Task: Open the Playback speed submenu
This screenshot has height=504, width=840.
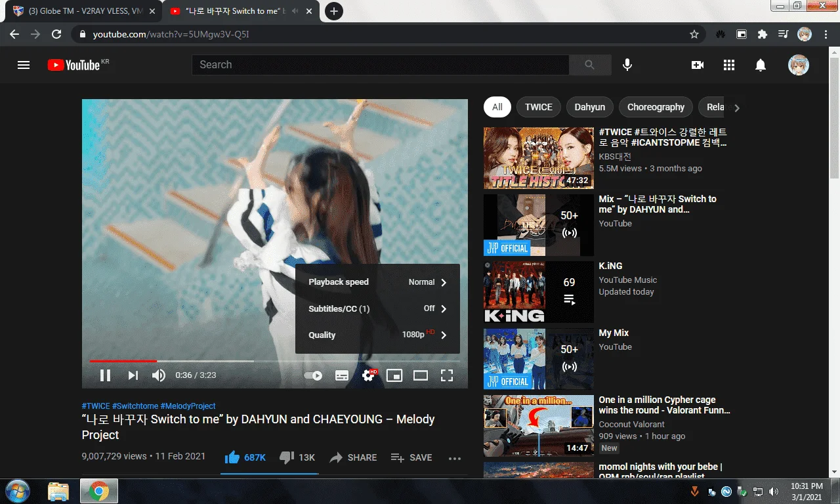Action: click(x=377, y=282)
